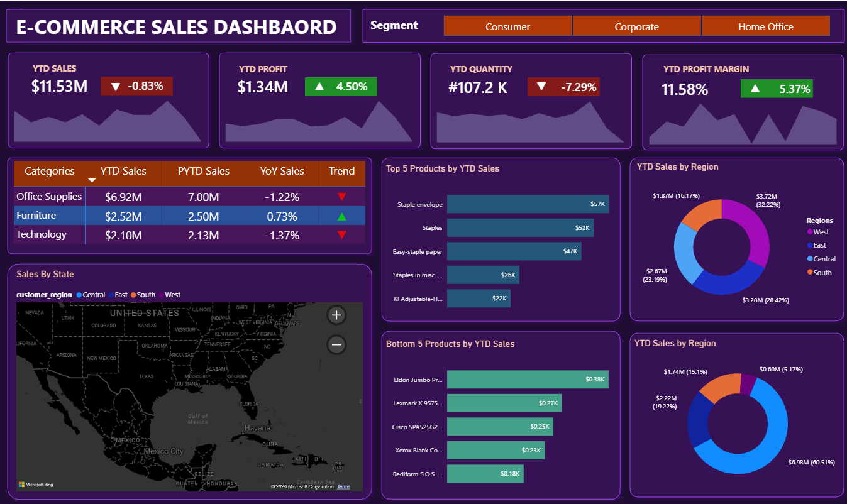Sort table by YoY Sales column header
Image resolution: width=847 pixels, height=504 pixels.
tap(282, 171)
